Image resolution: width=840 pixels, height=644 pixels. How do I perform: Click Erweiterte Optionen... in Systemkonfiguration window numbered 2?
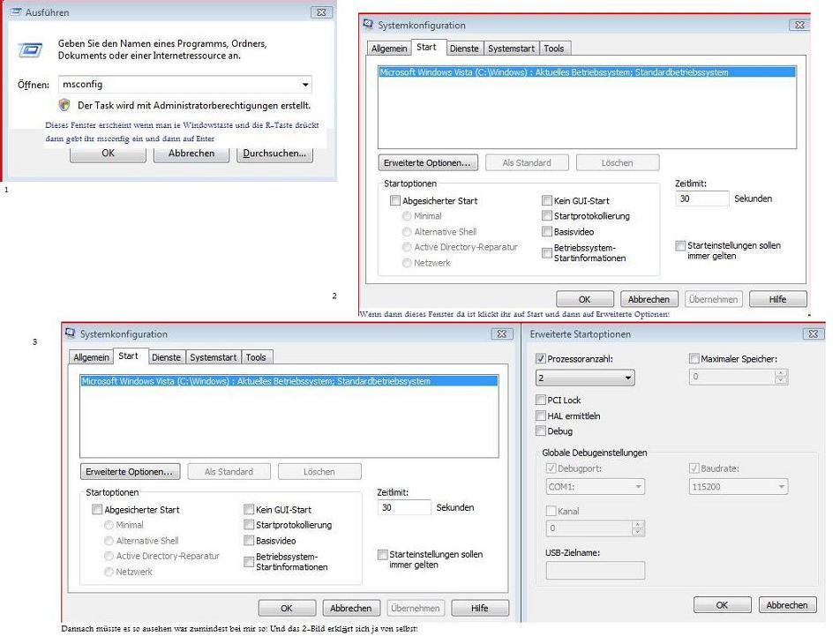coord(427,163)
